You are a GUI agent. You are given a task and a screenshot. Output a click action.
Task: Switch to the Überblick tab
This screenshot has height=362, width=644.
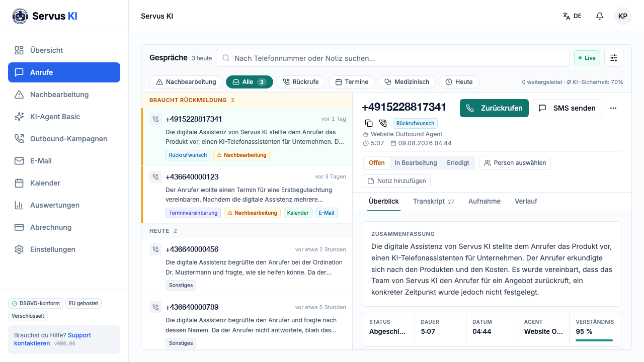tap(384, 202)
